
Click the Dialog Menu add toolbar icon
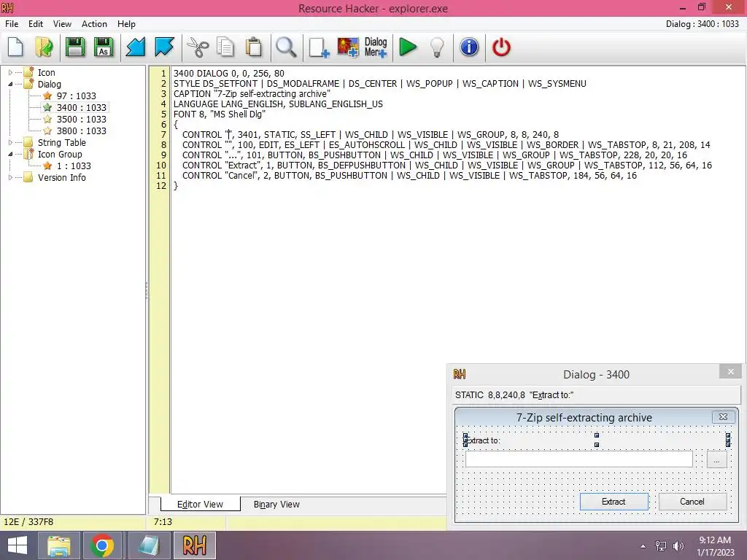(376, 47)
